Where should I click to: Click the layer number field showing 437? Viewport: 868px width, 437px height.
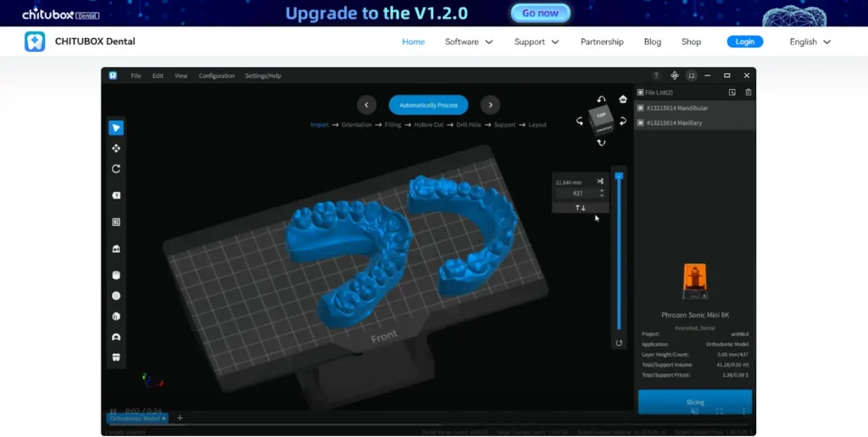click(x=577, y=193)
